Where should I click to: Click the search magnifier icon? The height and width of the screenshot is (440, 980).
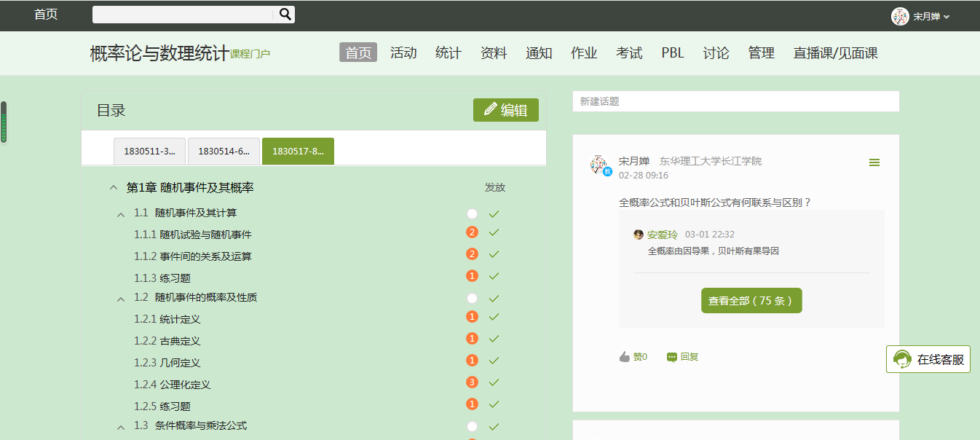click(x=285, y=14)
